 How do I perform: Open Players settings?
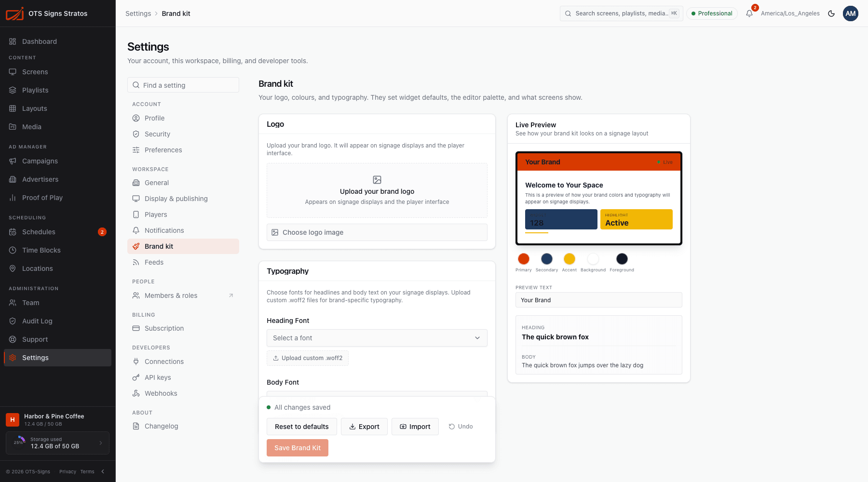[x=183, y=214]
